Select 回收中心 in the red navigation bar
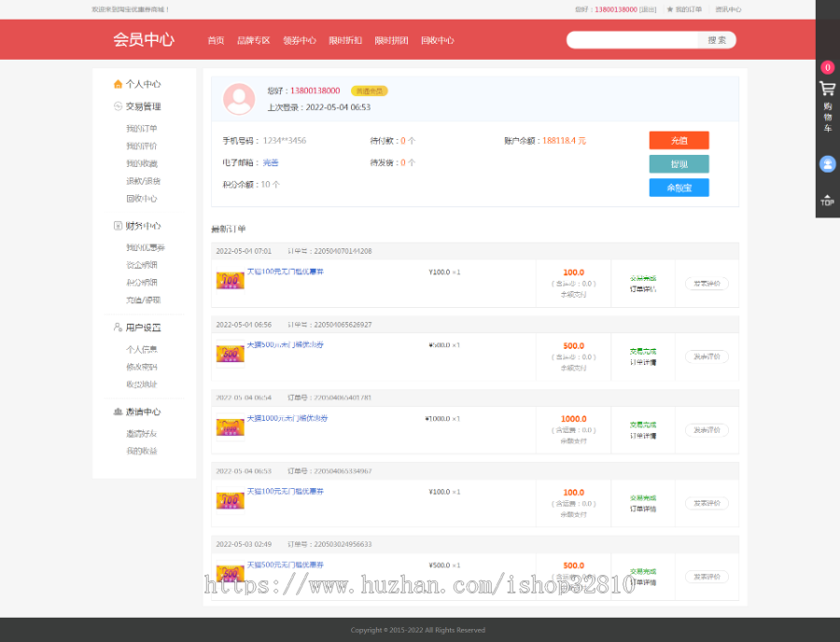 pyautogui.click(x=437, y=40)
